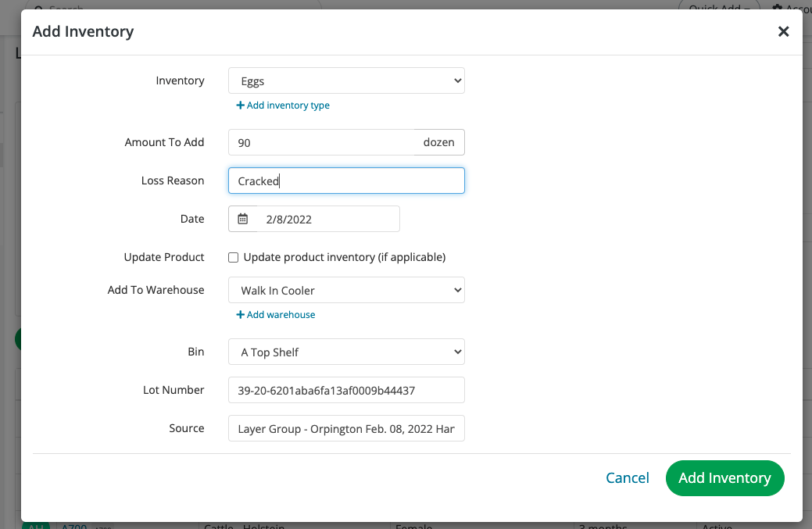
Task: Click the Lot Number input field
Action: [x=346, y=390]
